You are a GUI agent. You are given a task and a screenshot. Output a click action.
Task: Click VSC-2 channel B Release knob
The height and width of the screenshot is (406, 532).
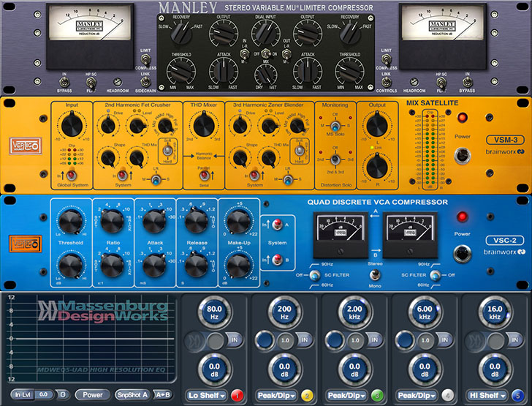[x=197, y=266]
